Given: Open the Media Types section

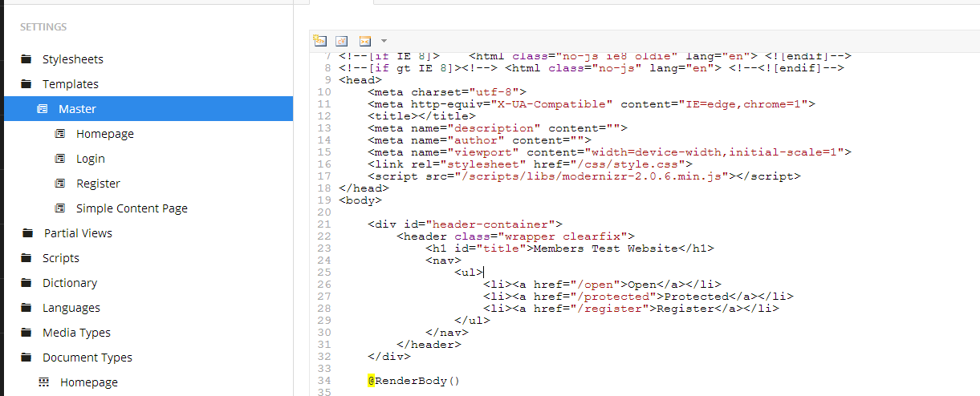Looking at the screenshot, I should point(76,333).
